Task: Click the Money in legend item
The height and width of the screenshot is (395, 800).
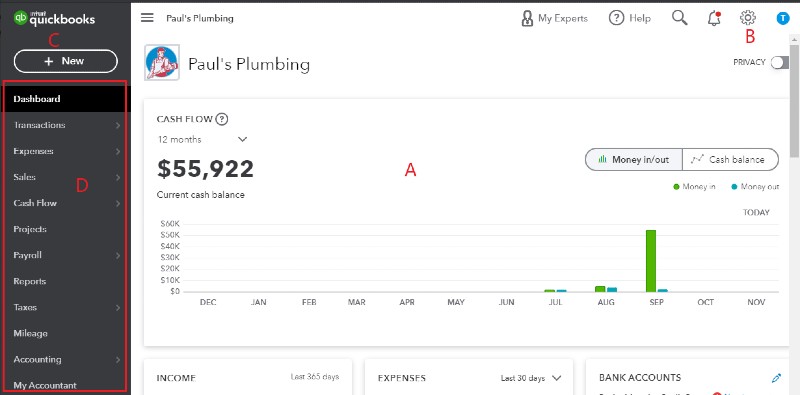Action: click(694, 187)
